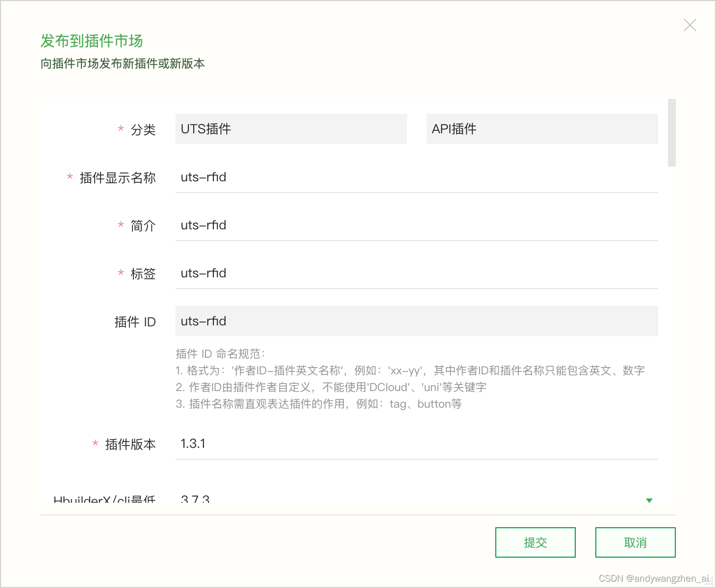The height and width of the screenshot is (588, 716).
Task: Click the dialog title 发布到插件市场
Action: [91, 41]
